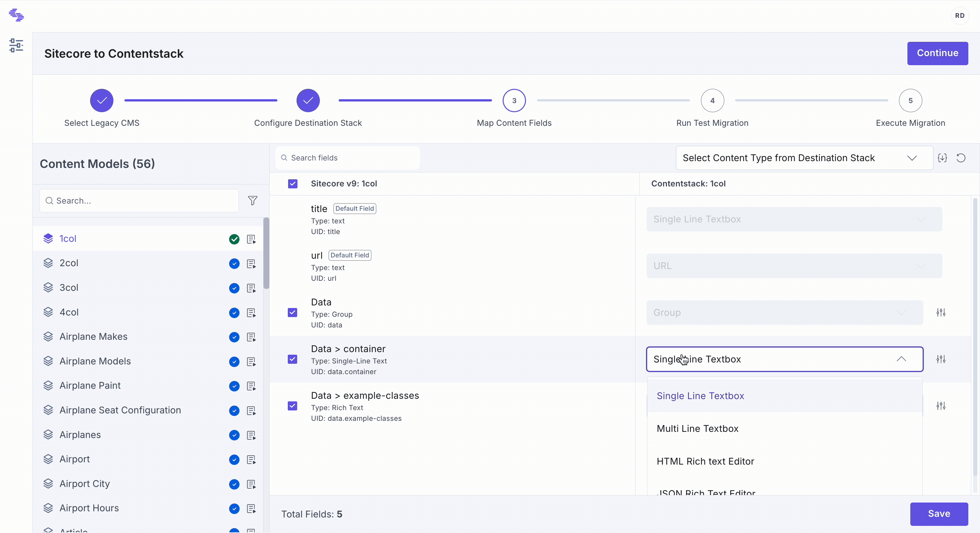Open advanced settings for Data > example-classes
The width and height of the screenshot is (980, 533).
tap(941, 406)
